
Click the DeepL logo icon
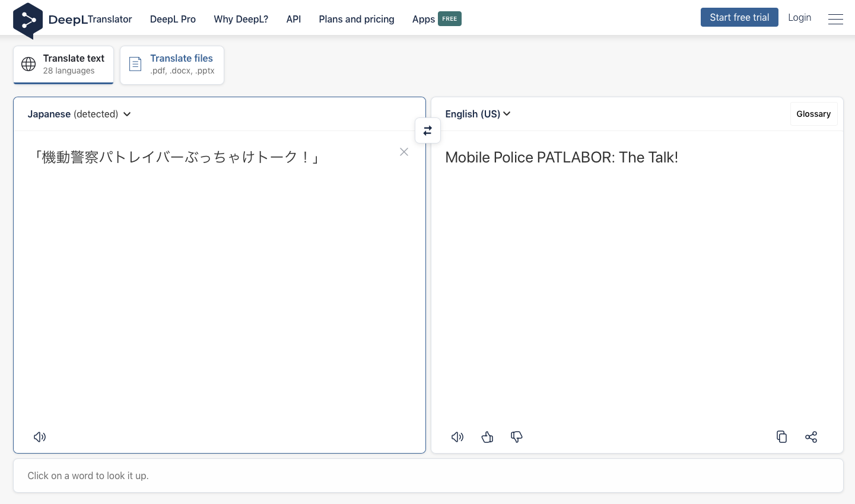click(28, 20)
